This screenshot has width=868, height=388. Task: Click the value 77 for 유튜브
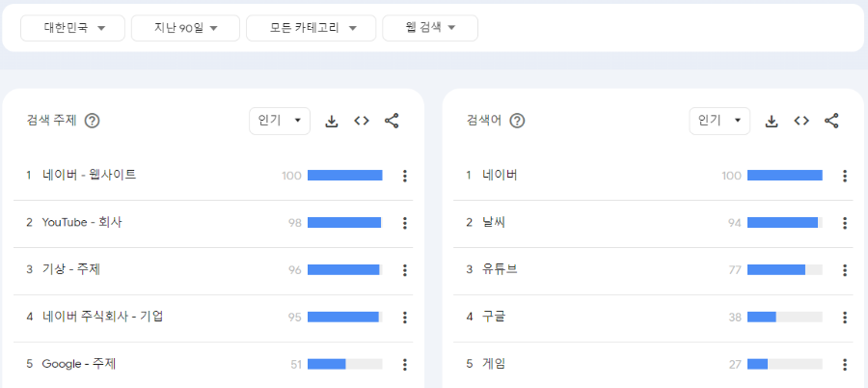735,270
